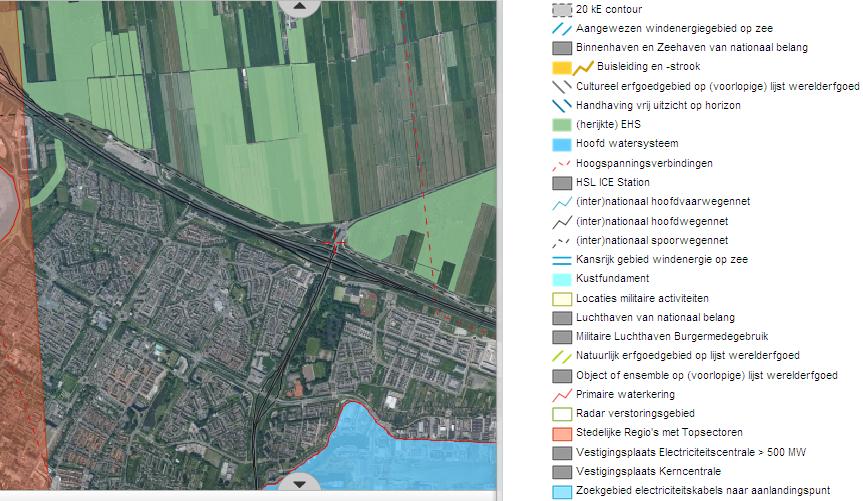Screen dimensions: 863x501
Task: Select 'Stedelijke Regio's met Topsectoren' text
Action: pyautogui.click(x=659, y=433)
